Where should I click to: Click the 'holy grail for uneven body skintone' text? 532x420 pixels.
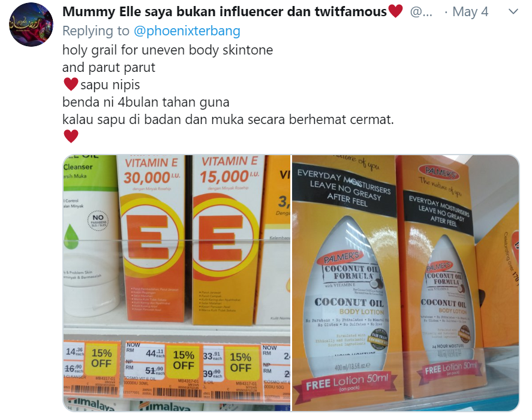[x=167, y=50]
